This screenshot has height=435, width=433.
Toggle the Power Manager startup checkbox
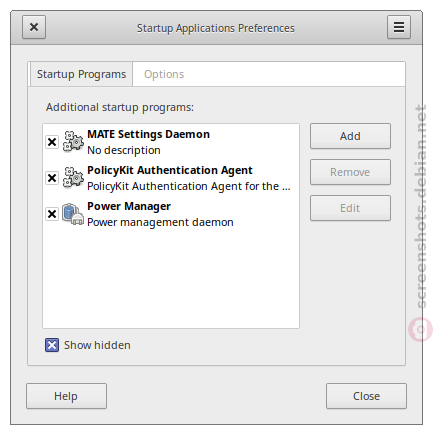(52, 214)
